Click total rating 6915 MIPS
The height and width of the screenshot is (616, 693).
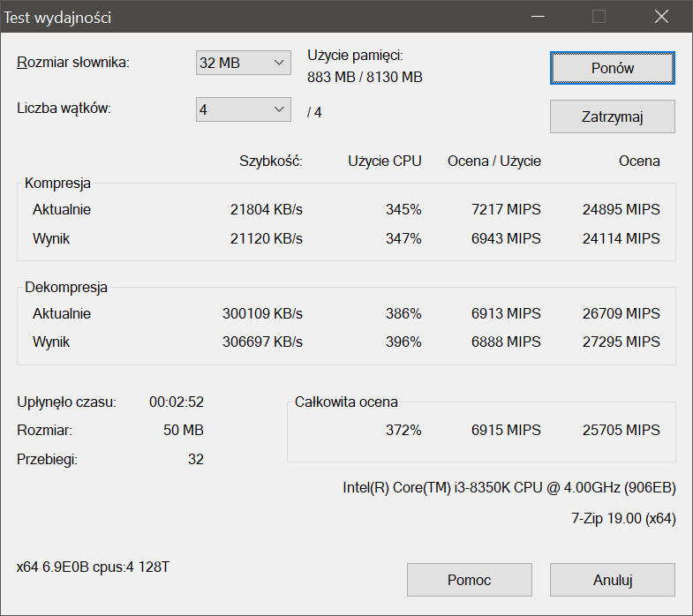pos(506,431)
